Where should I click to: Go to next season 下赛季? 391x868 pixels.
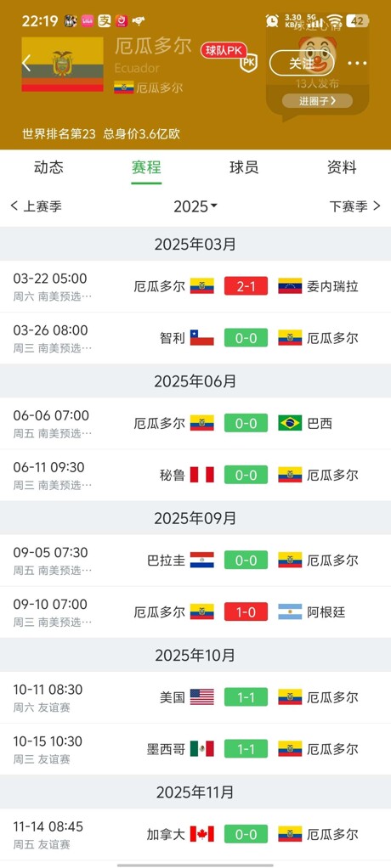click(355, 206)
